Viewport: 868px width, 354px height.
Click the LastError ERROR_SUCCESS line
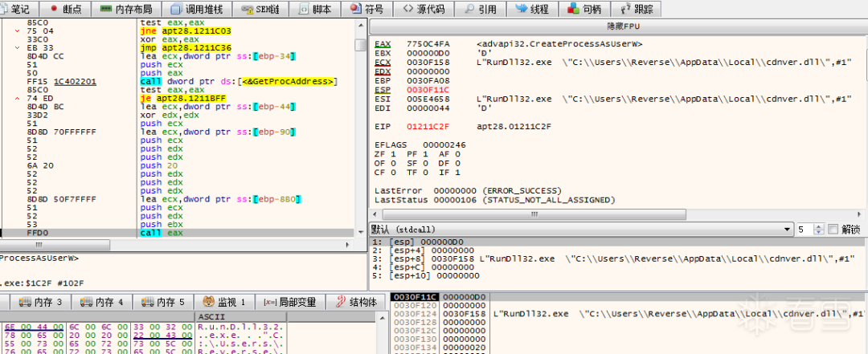[469, 190]
